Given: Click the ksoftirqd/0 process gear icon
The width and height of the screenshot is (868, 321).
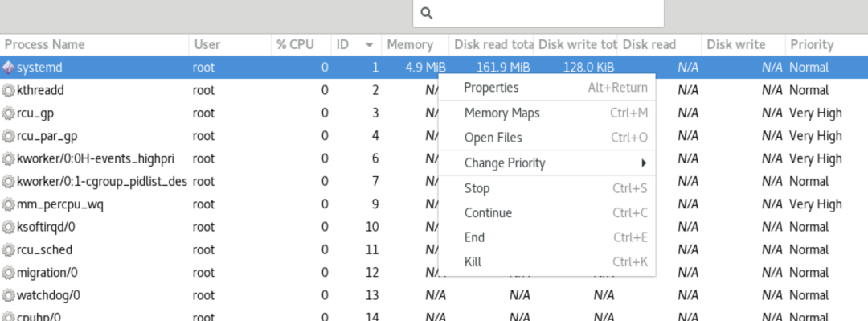Looking at the screenshot, I should [8, 227].
